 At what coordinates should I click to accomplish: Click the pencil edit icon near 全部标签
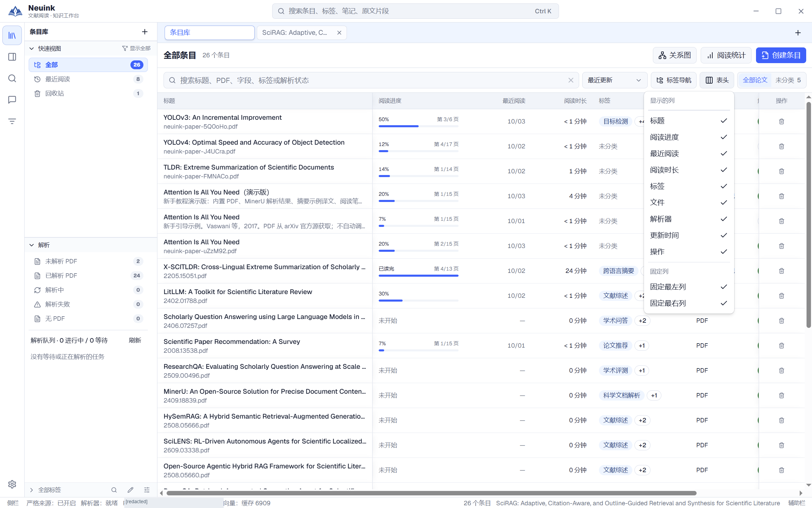pos(130,490)
